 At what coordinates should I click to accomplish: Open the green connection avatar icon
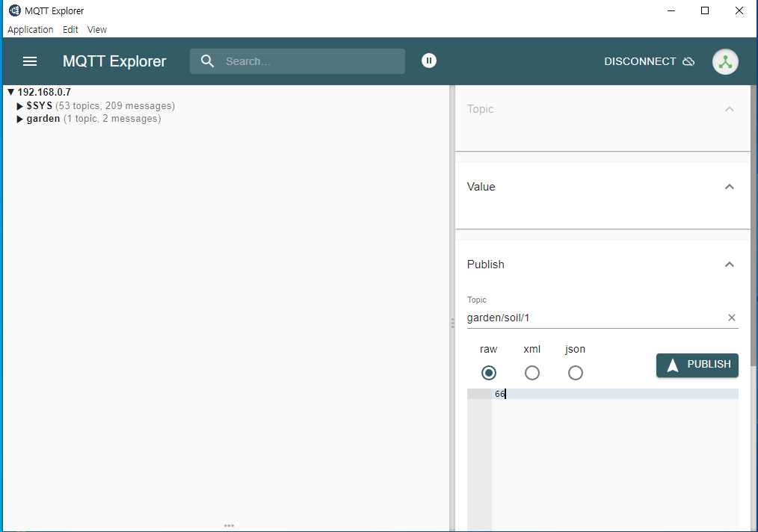coord(725,61)
